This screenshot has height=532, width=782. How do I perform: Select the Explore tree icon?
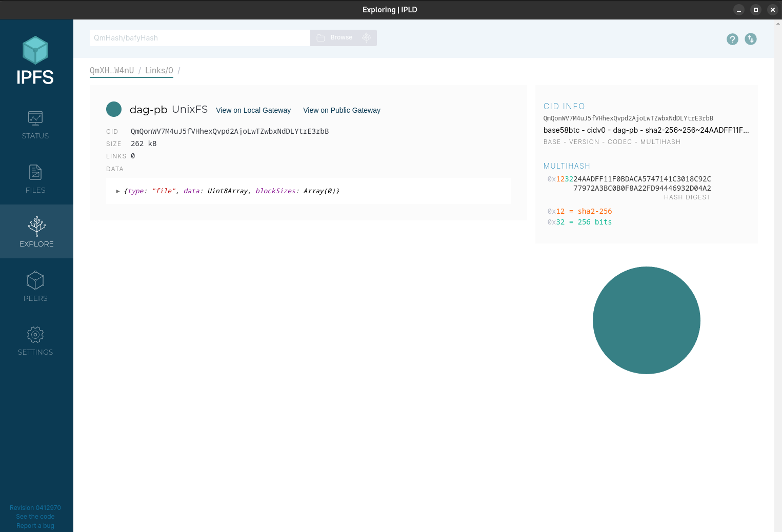tap(36, 226)
